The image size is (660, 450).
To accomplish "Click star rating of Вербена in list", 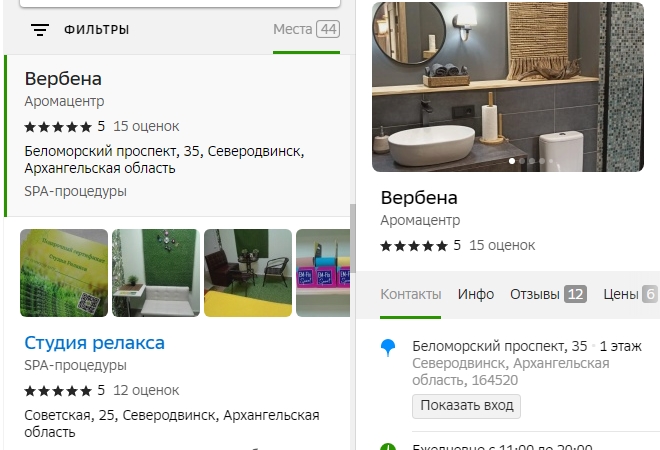I will point(58,127).
